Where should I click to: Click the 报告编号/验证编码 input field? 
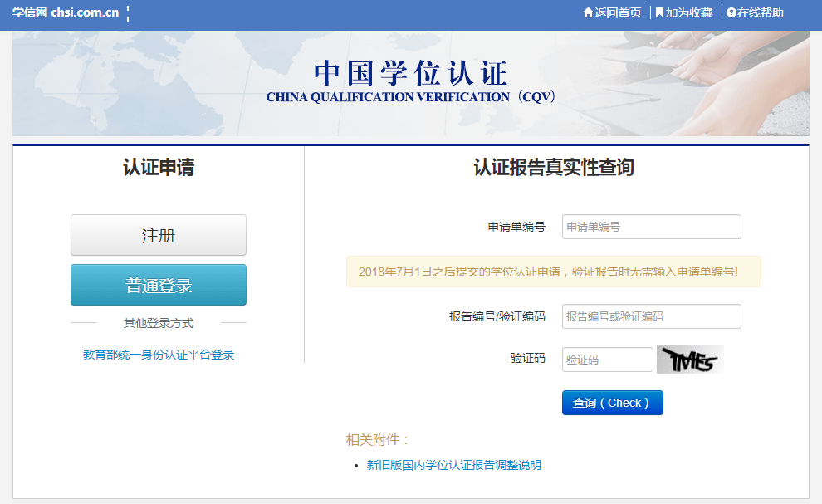coord(651,316)
